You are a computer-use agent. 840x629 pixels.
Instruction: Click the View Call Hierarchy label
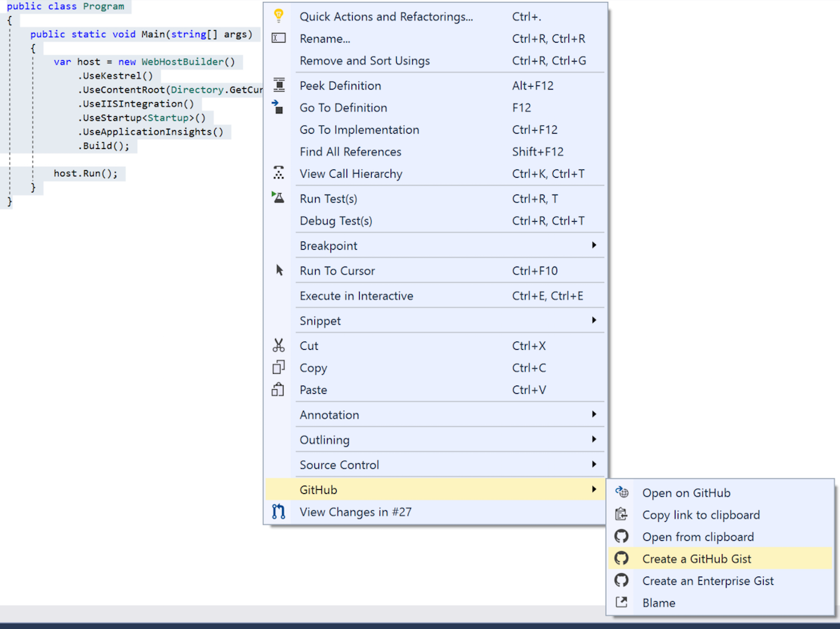click(351, 174)
